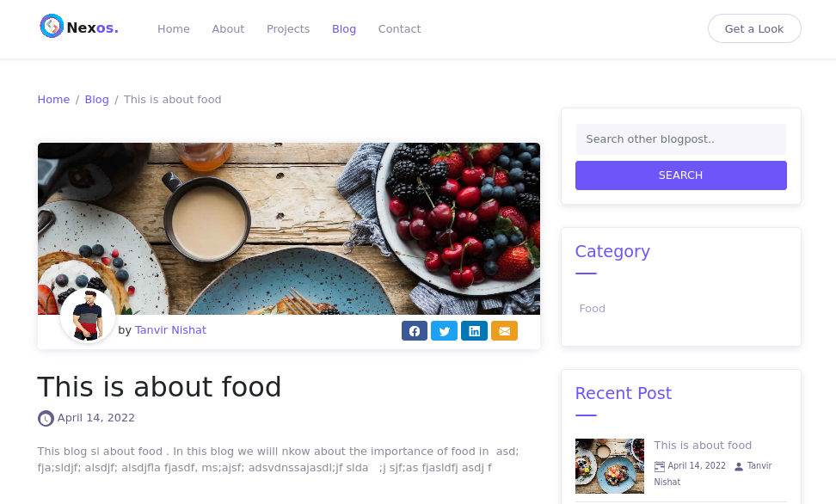Click the author's avatar photo
This screenshot has width=836, height=504.
(x=87, y=316)
